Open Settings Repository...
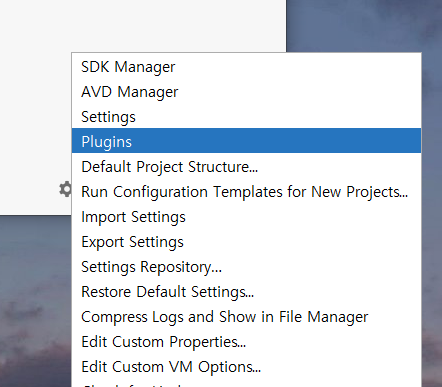 246,267
